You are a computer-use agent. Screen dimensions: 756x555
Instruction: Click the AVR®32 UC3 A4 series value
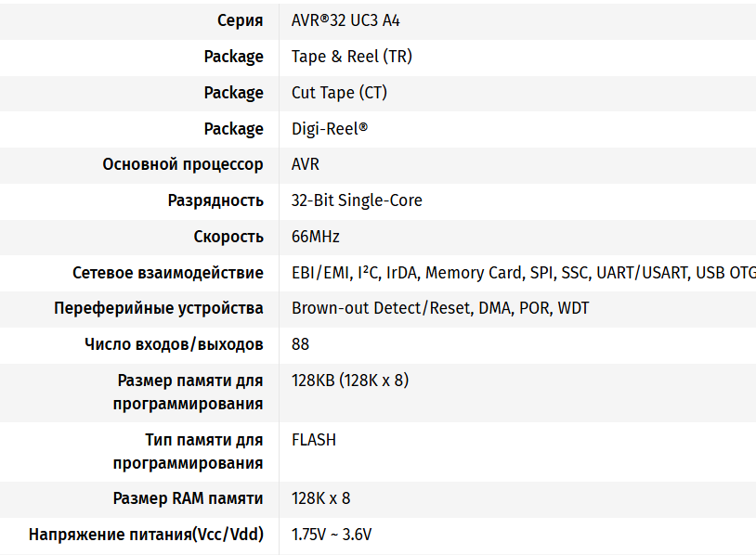pyautogui.click(x=345, y=20)
